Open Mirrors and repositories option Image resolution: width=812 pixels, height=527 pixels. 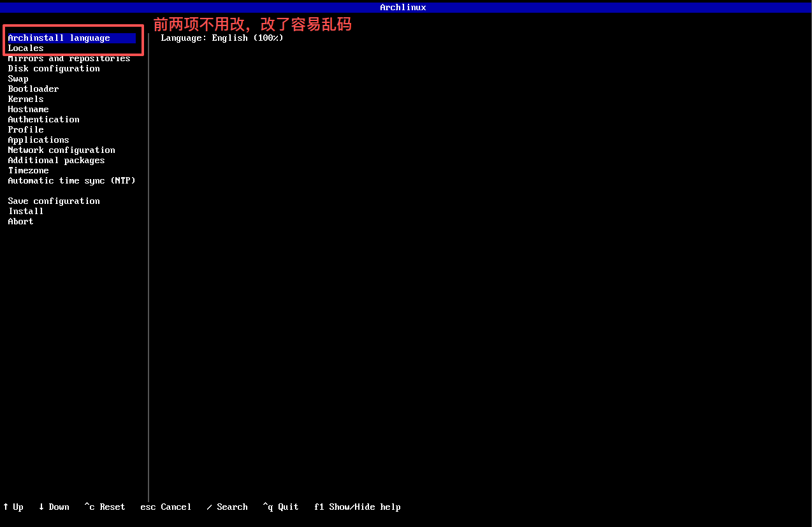(69, 59)
